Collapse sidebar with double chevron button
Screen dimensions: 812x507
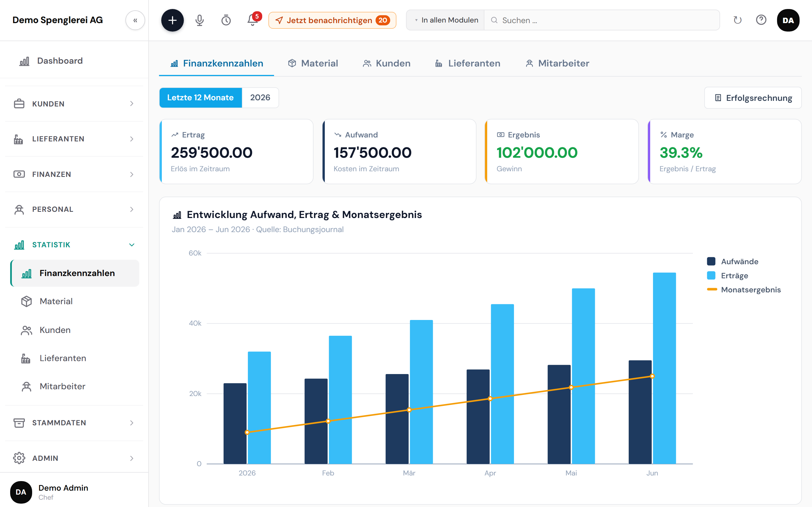(135, 20)
